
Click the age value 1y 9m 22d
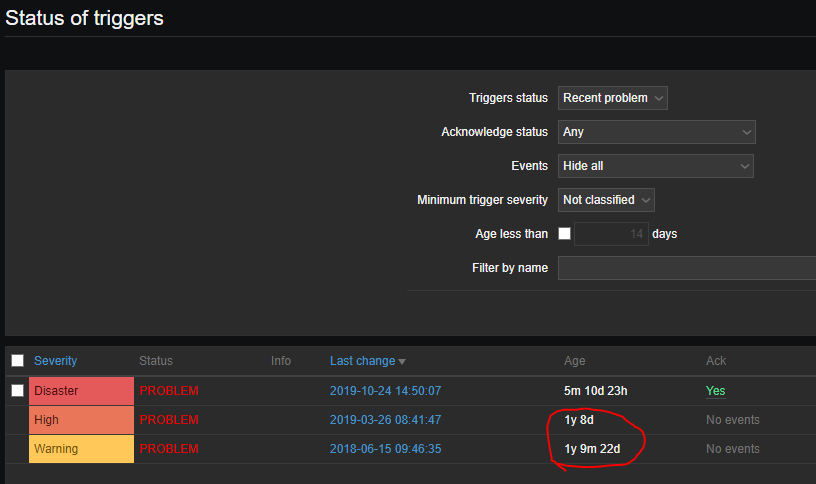tap(592, 449)
